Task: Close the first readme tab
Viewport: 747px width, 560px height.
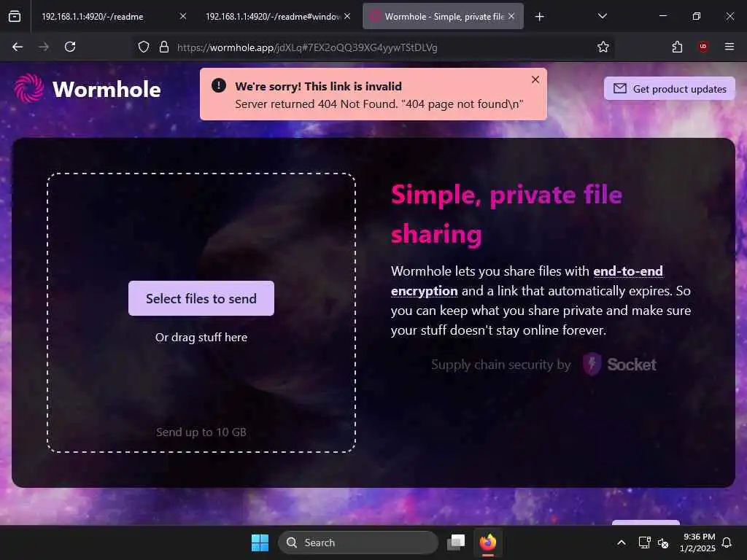Action: coord(183,16)
